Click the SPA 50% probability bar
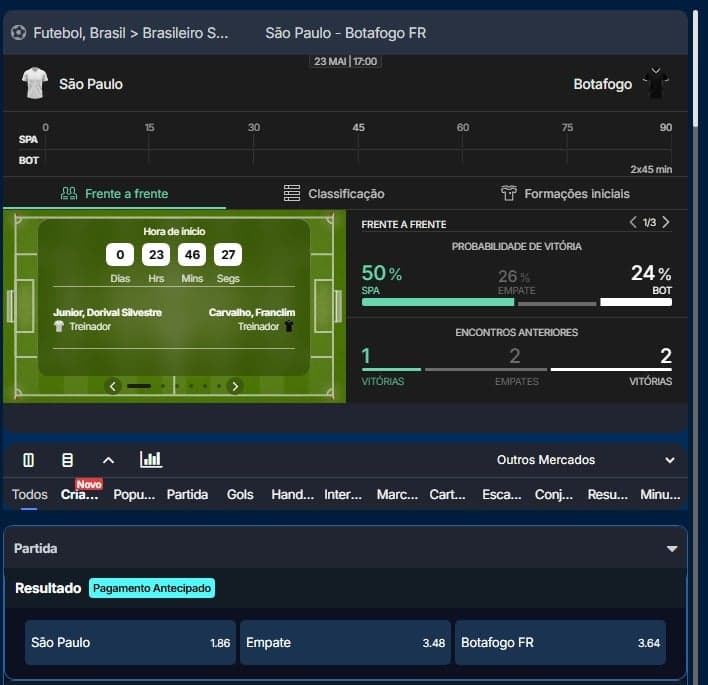 point(438,302)
